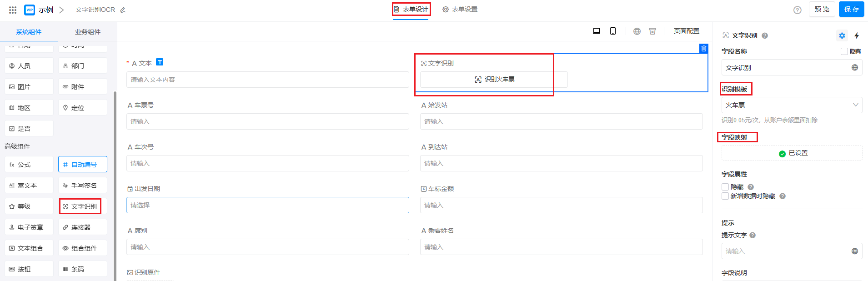Click the apps grid icon

(13, 10)
